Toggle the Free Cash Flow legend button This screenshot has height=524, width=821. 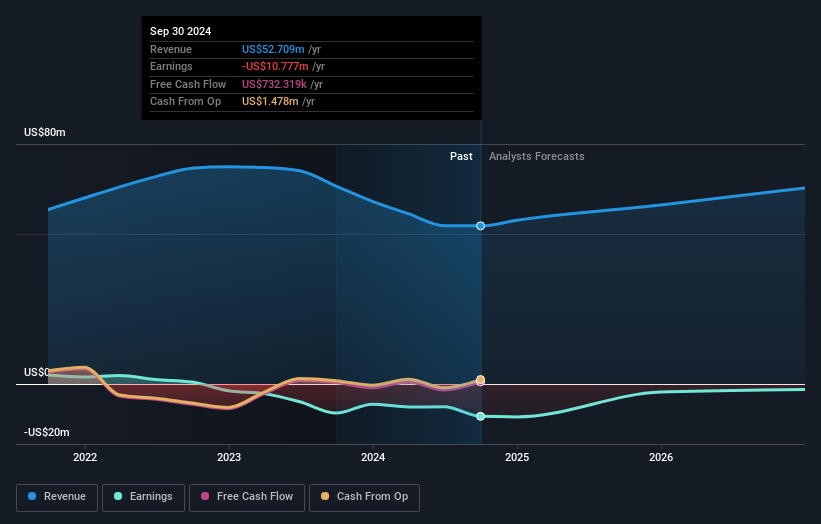[x=247, y=497]
